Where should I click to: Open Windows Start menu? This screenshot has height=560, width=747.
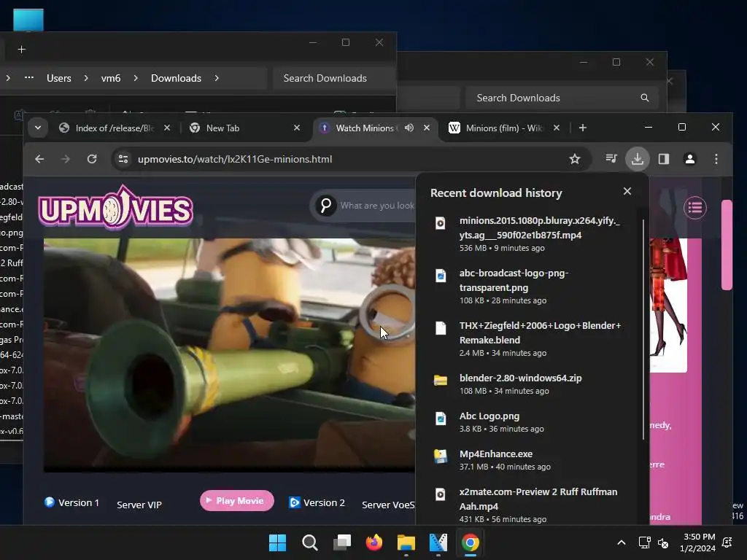tap(277, 542)
